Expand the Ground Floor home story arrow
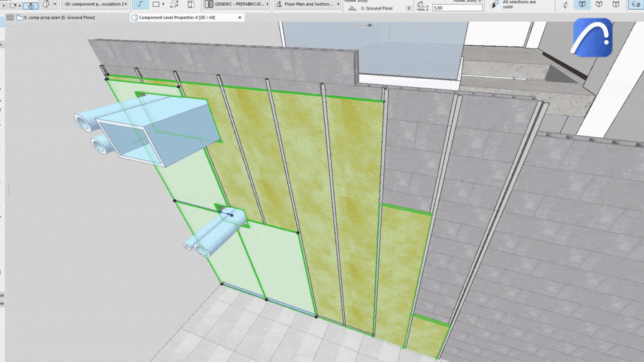Screen dimensions: 644x362 coord(409,8)
